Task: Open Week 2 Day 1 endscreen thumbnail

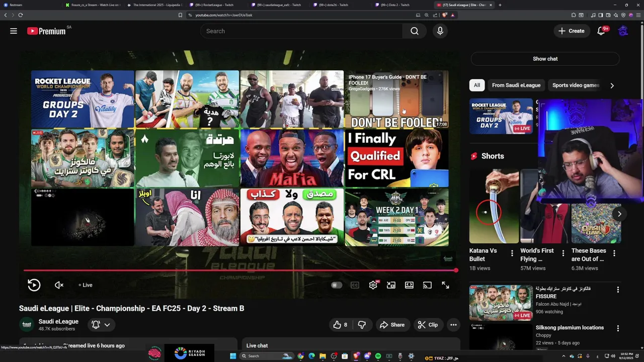Action: 396,217
